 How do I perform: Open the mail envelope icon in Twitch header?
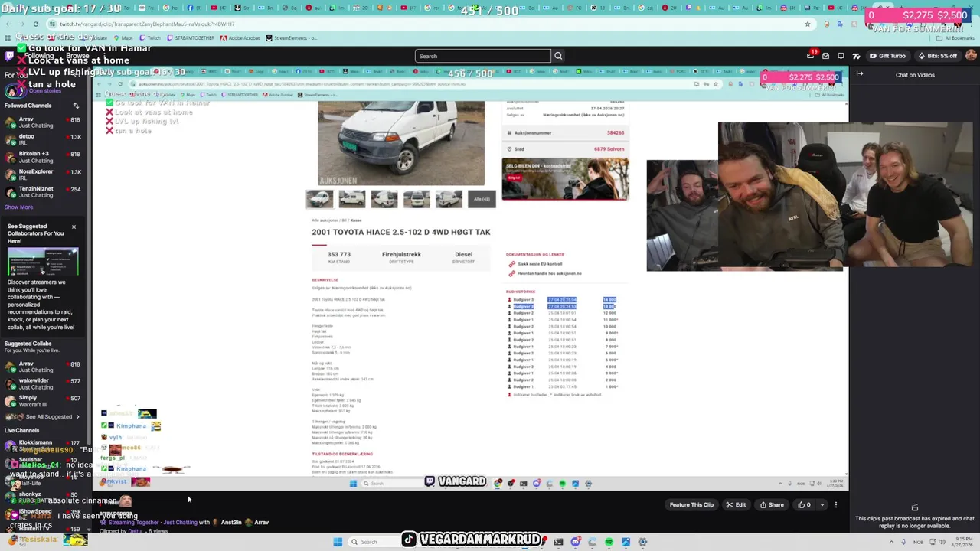[x=825, y=56]
